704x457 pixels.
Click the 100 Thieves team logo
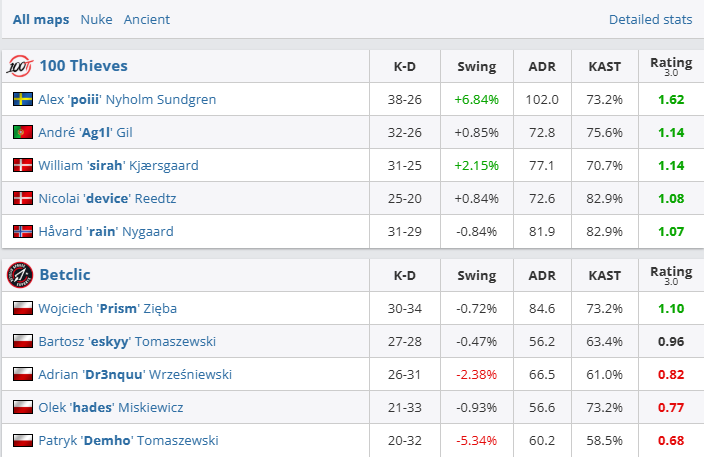(20, 66)
